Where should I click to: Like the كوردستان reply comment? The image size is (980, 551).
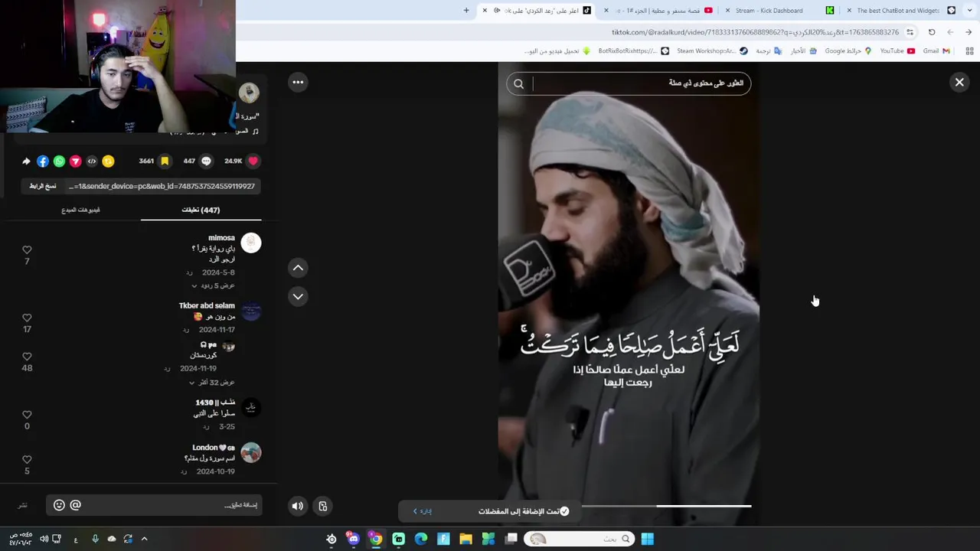coord(27,357)
